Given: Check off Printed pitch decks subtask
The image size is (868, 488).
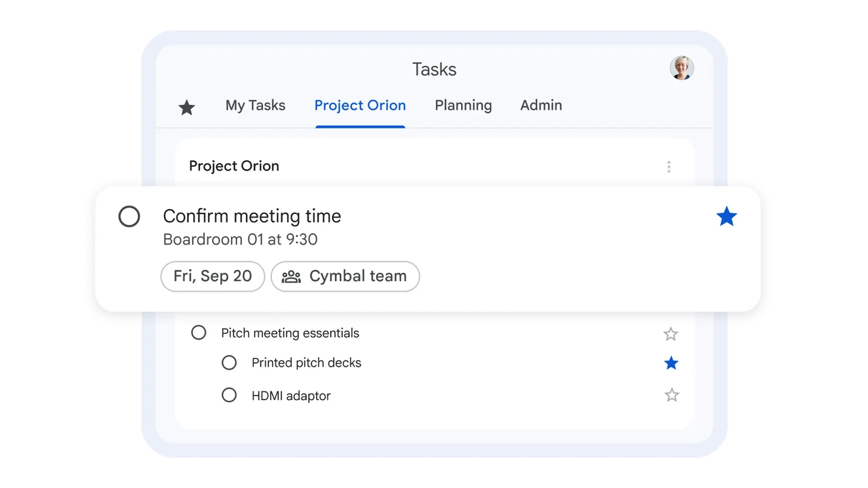Looking at the screenshot, I should point(229,363).
